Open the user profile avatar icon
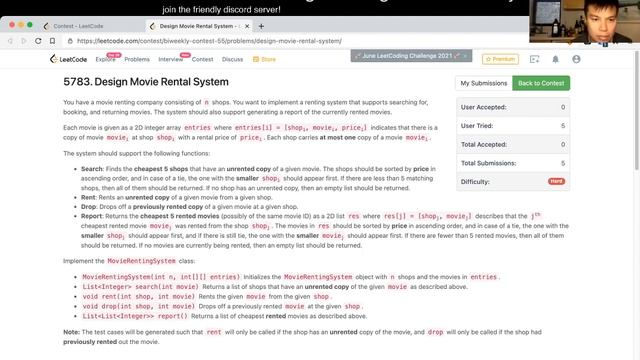This screenshot has height=360, width=640. tap(576, 59)
